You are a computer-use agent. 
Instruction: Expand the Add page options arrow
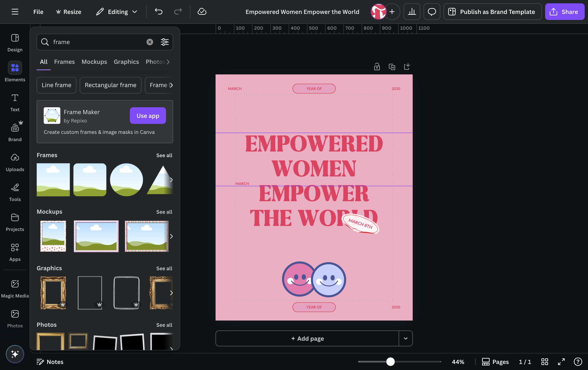(406, 338)
